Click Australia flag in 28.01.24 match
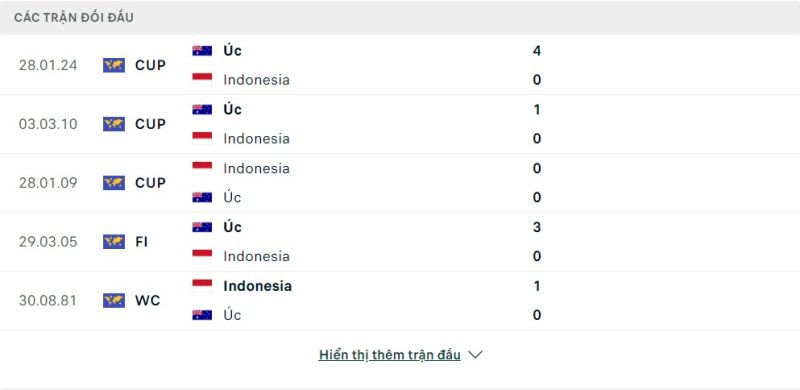 coord(202,51)
